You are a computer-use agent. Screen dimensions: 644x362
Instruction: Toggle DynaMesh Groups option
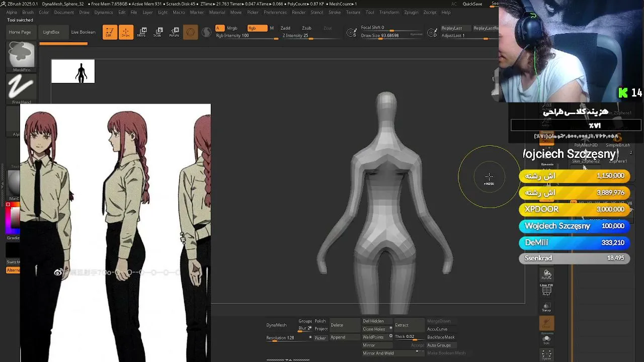(x=305, y=321)
